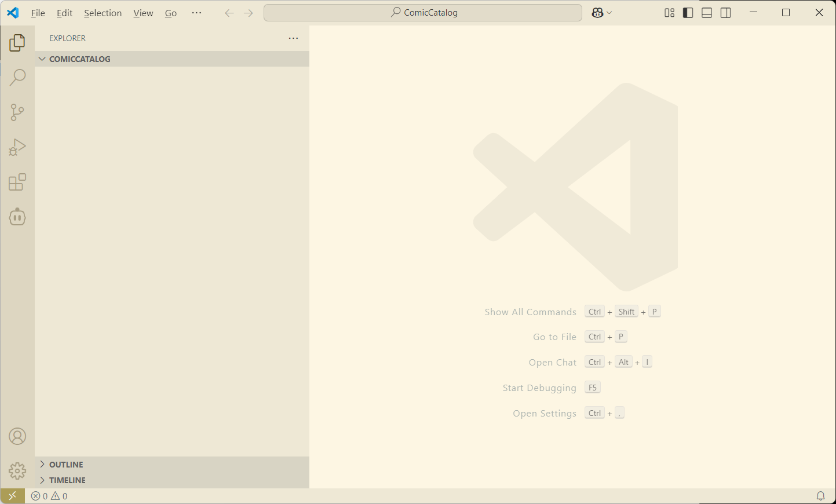Open the Source Control view
The width and height of the screenshot is (836, 504).
tap(17, 112)
